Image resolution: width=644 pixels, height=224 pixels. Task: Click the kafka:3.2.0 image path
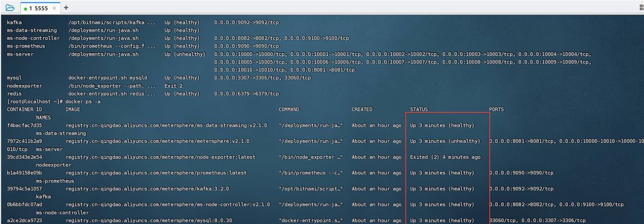[147, 189]
